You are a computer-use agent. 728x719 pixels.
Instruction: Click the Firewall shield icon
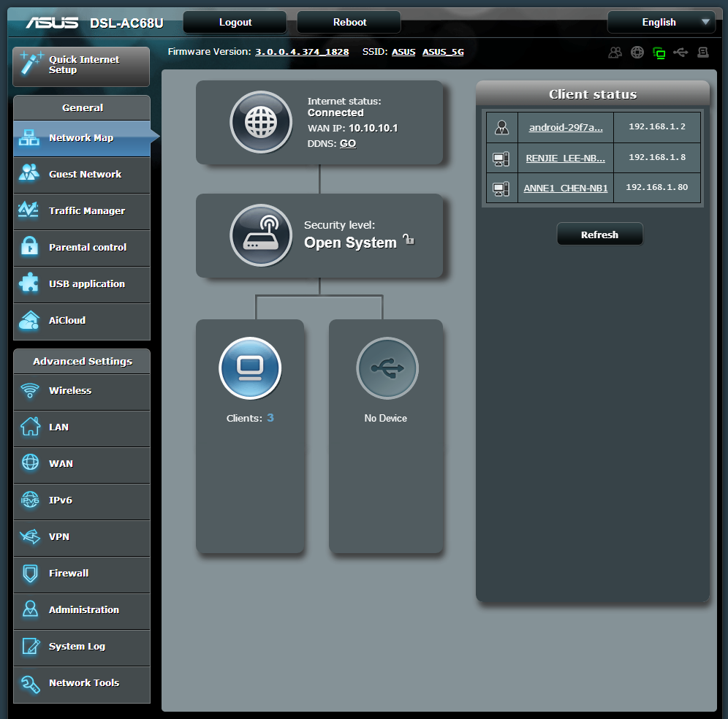[x=30, y=574]
